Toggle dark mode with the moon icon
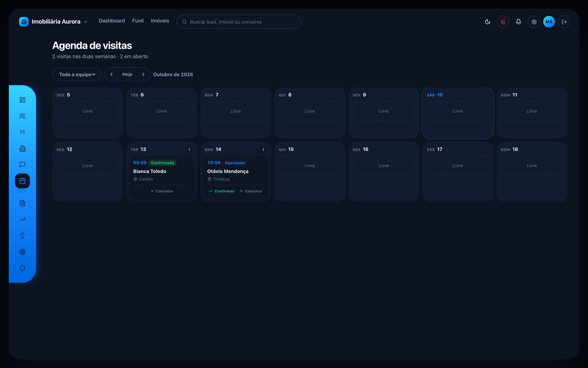 487,22
